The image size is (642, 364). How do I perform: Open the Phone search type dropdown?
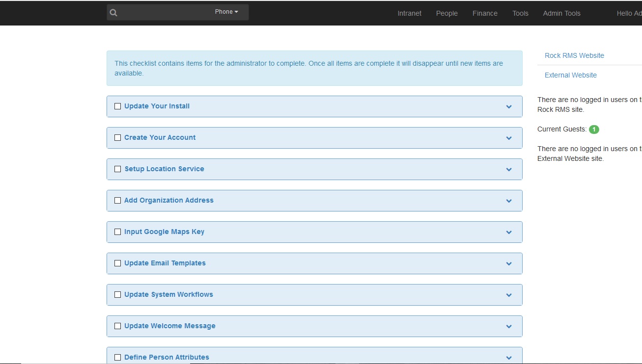coord(226,12)
